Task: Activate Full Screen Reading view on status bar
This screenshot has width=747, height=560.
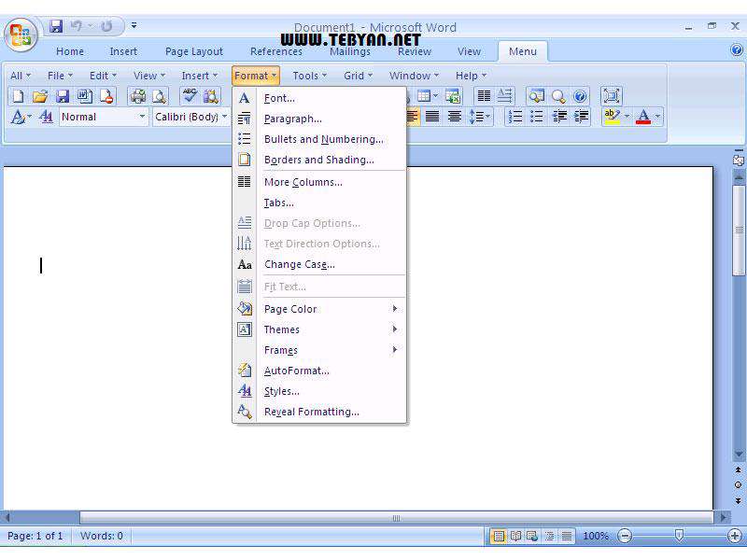Action: click(x=515, y=536)
